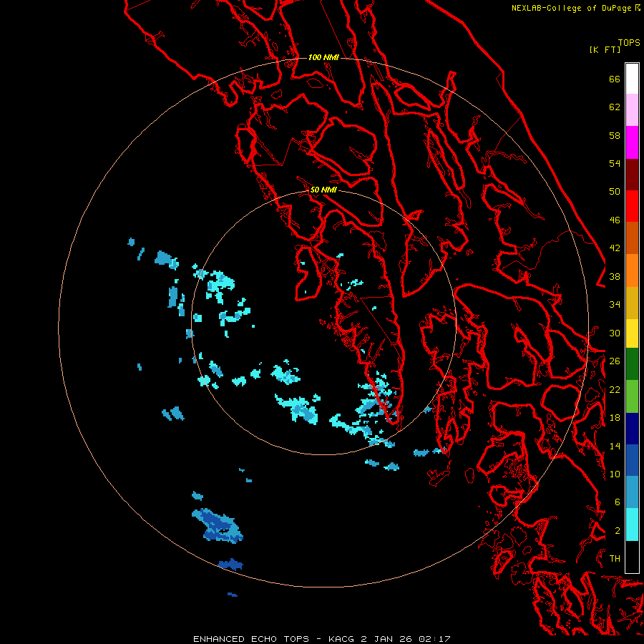Click the dark orange 42 kft swatch

point(632,238)
